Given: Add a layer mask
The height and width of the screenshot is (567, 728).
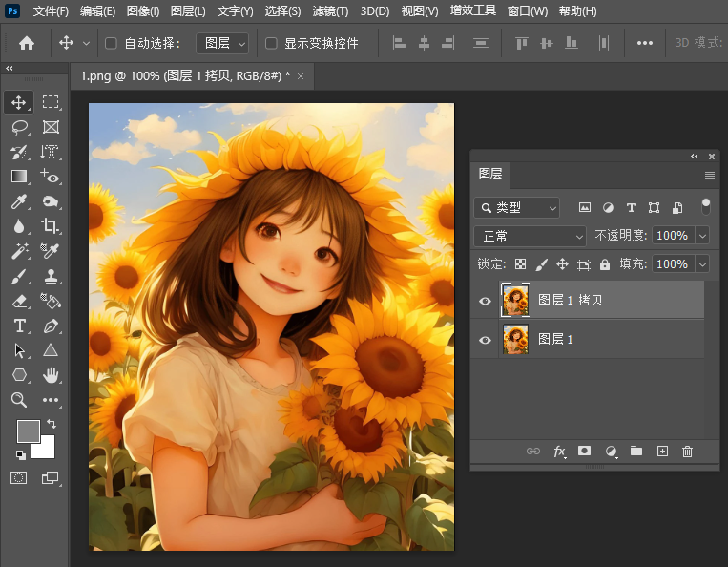Looking at the screenshot, I should 585,451.
